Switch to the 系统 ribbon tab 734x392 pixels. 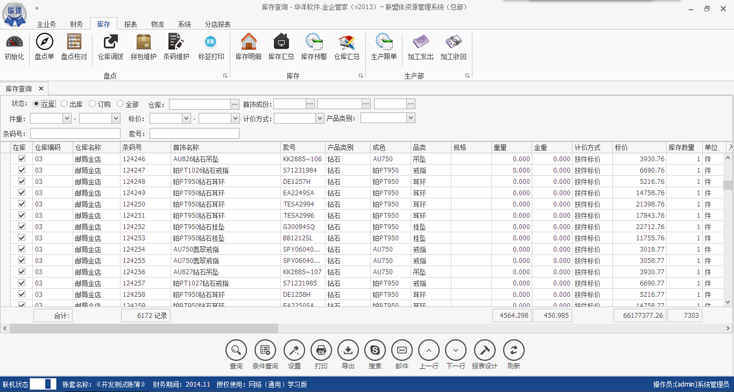point(184,24)
